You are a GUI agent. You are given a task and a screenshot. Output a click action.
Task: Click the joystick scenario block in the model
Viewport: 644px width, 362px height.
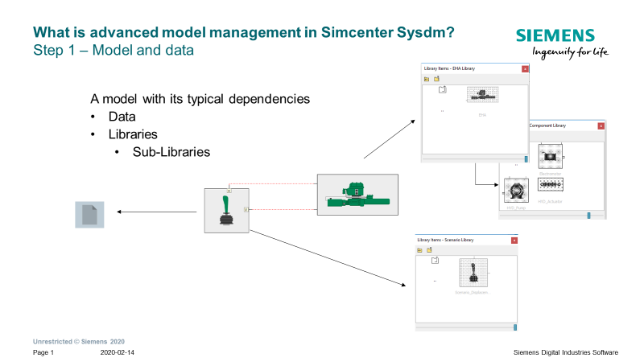(227, 211)
